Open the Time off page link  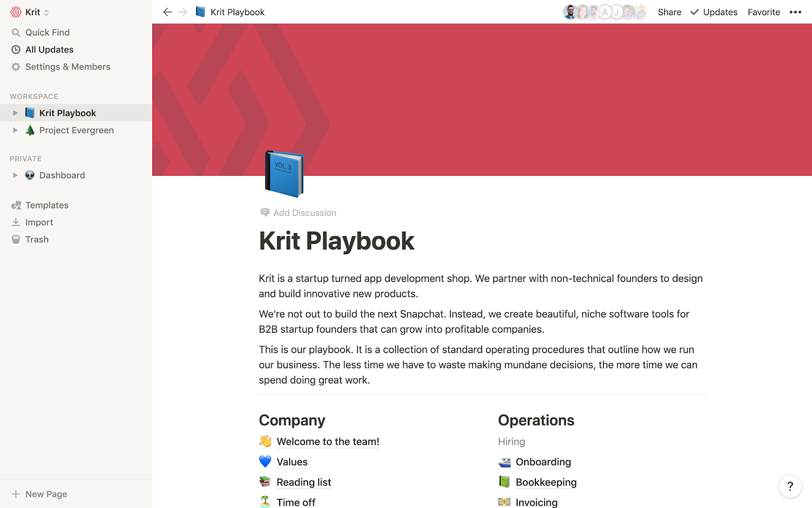coord(296,502)
